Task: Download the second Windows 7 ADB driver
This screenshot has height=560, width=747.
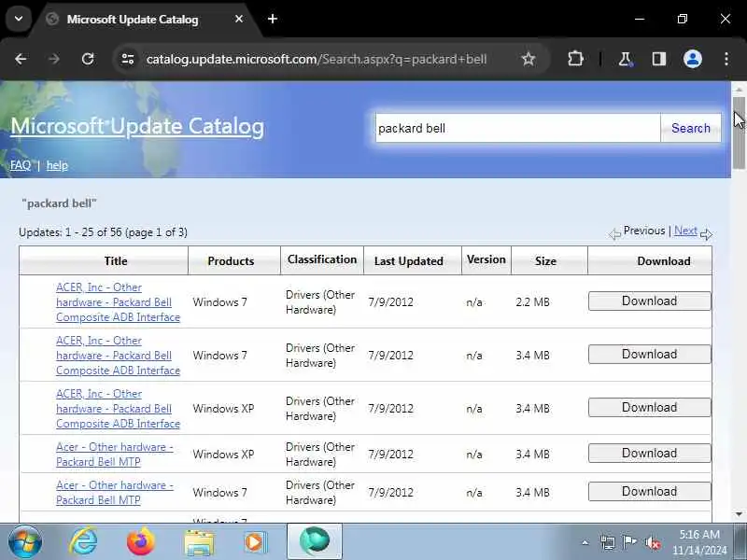Action: pos(649,355)
